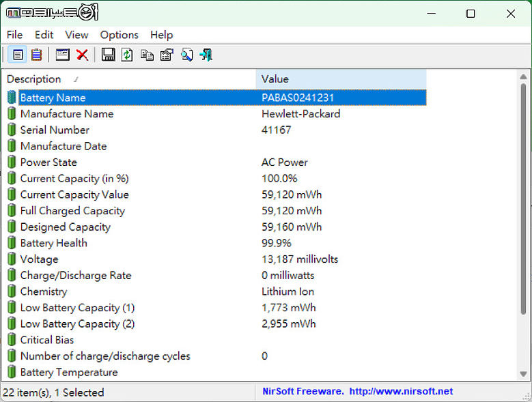The width and height of the screenshot is (532, 402).
Task: Click battery icon beside Designed Capacity
Action: [12, 227]
